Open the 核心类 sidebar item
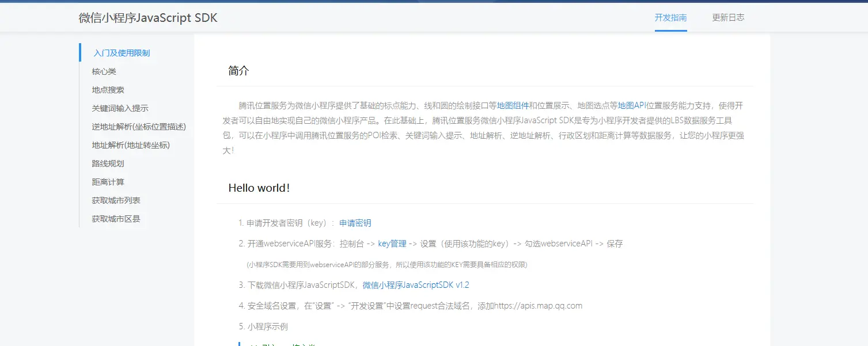 [104, 71]
